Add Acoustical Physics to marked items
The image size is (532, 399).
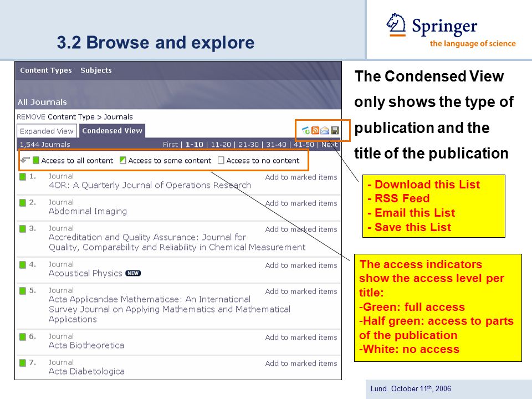click(x=301, y=265)
